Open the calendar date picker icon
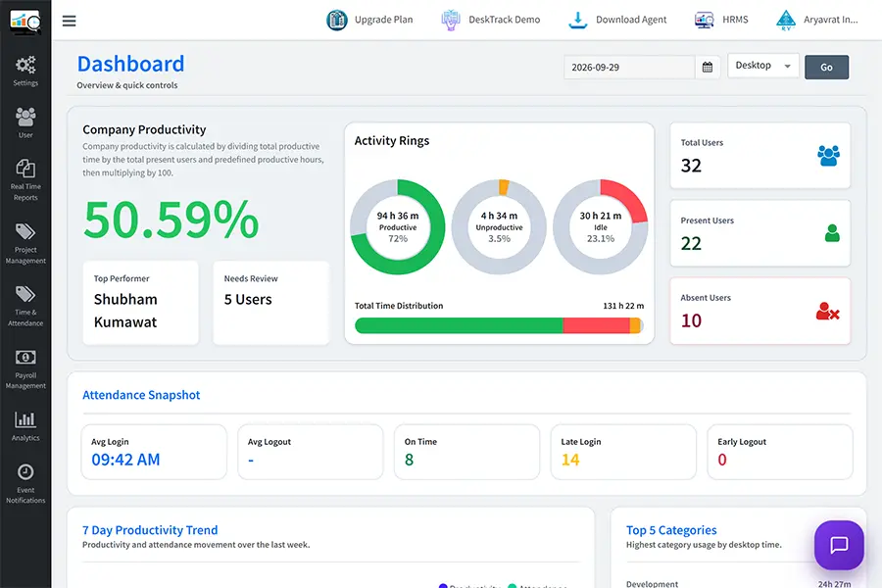Image resolution: width=882 pixels, height=588 pixels. click(x=707, y=67)
